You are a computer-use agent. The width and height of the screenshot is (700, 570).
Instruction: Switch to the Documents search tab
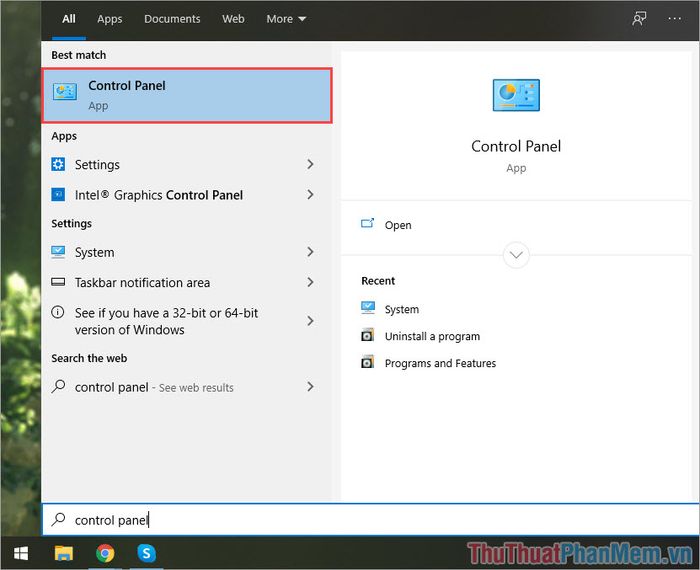pyautogui.click(x=172, y=19)
